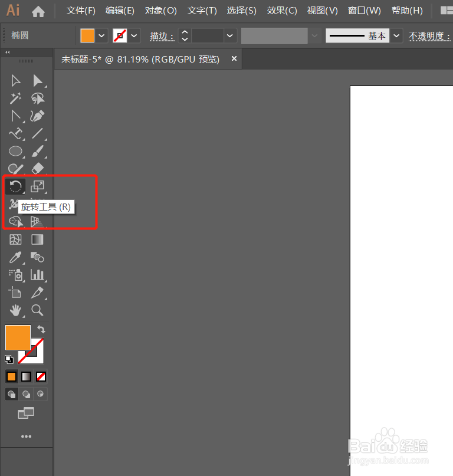
Task: Open 效果(C) menu
Action: point(282,11)
